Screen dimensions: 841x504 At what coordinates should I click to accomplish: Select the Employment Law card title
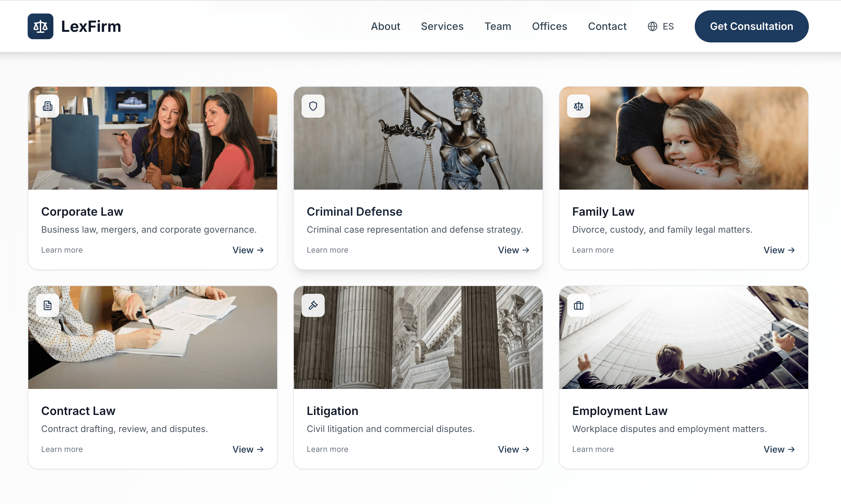pyautogui.click(x=619, y=410)
